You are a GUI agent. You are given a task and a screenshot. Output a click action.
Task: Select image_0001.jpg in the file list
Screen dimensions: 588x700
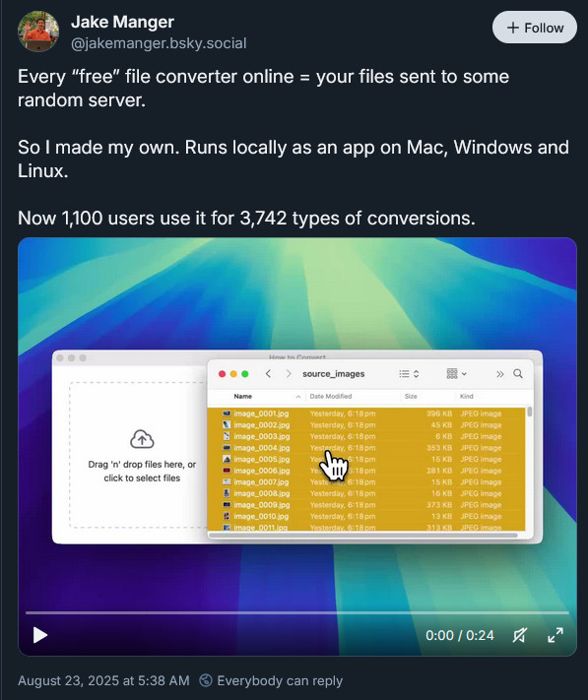(366, 414)
